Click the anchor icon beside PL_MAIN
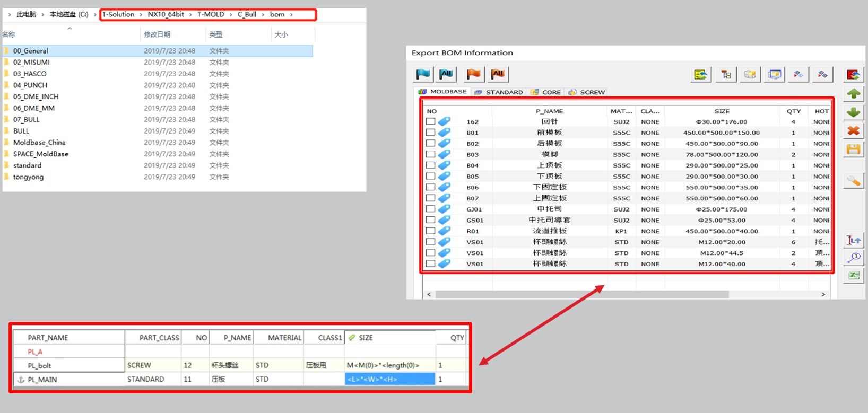Image resolution: width=868 pixels, height=413 pixels. coord(21,380)
